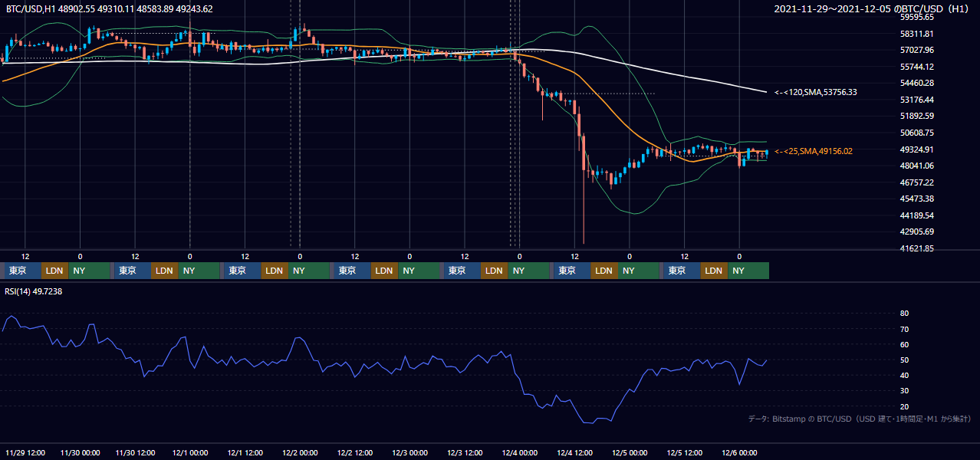This screenshot has height=460, width=980.
Task: Select the RSI axis value 60
Action: point(904,344)
